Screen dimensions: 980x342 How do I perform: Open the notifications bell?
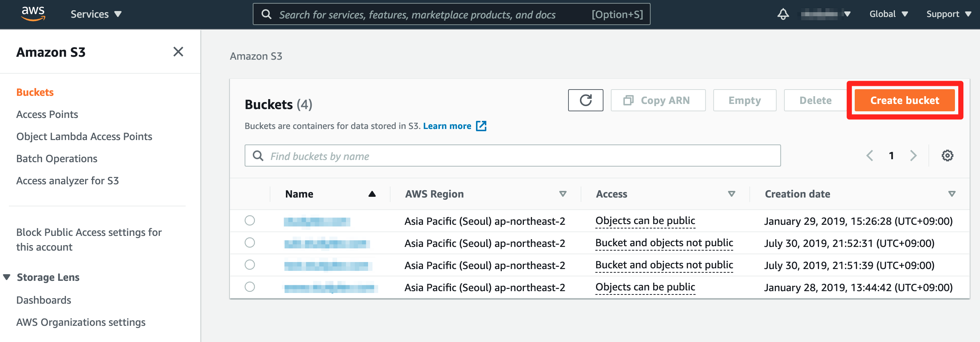[783, 14]
